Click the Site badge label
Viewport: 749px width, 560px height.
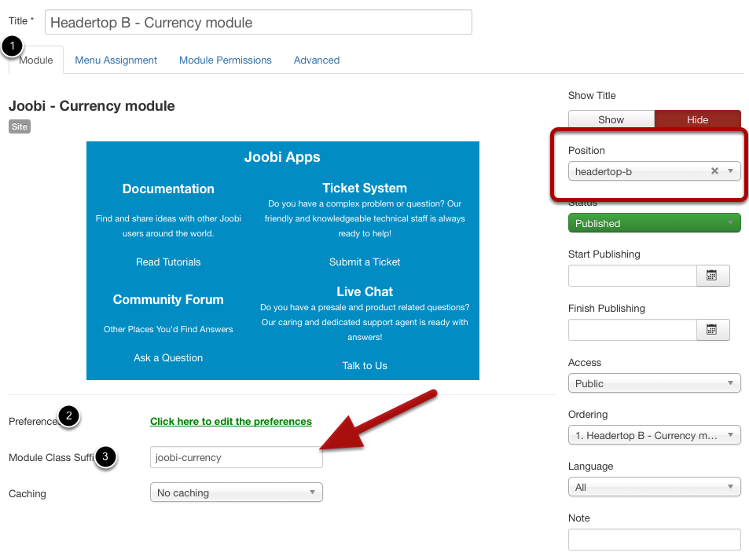[x=20, y=126]
